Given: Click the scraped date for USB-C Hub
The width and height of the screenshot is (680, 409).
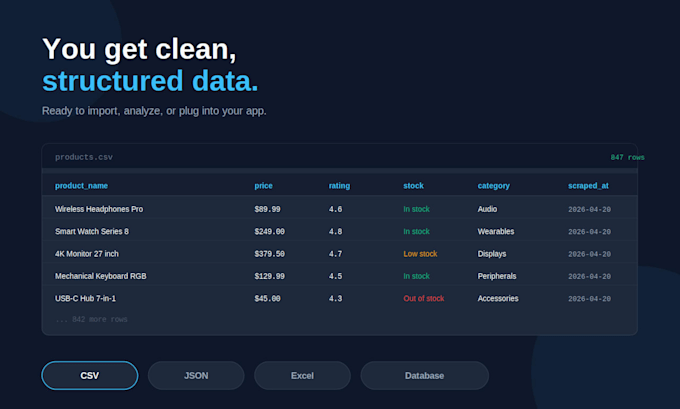Looking at the screenshot, I should (589, 299).
